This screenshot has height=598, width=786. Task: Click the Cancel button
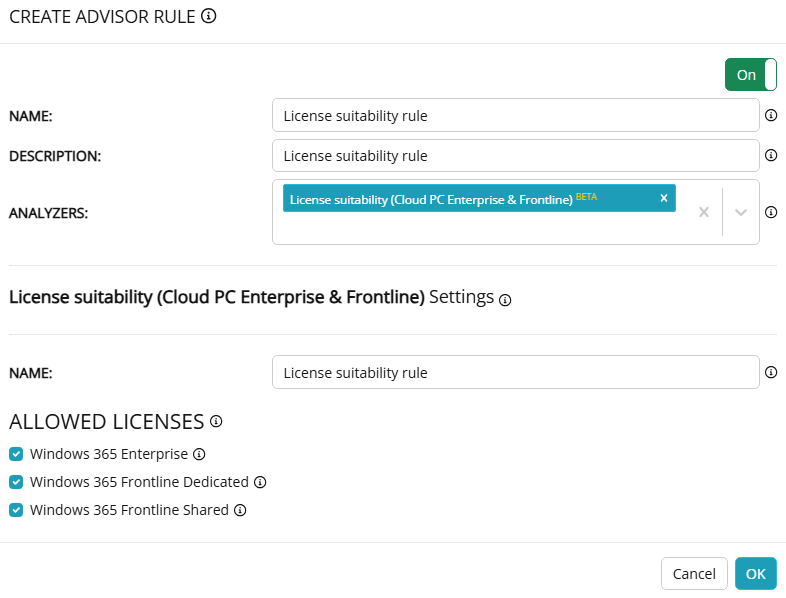(694, 573)
